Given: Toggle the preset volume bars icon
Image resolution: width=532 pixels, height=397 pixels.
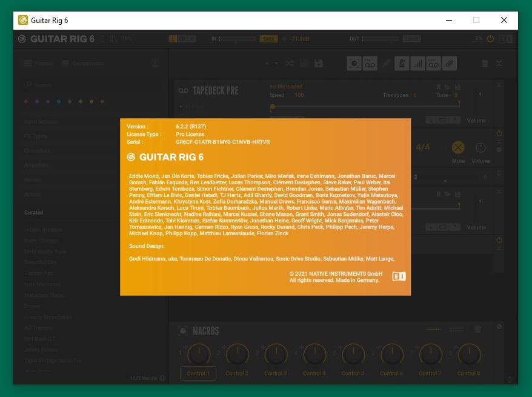Looking at the screenshot, I should 417,64.
